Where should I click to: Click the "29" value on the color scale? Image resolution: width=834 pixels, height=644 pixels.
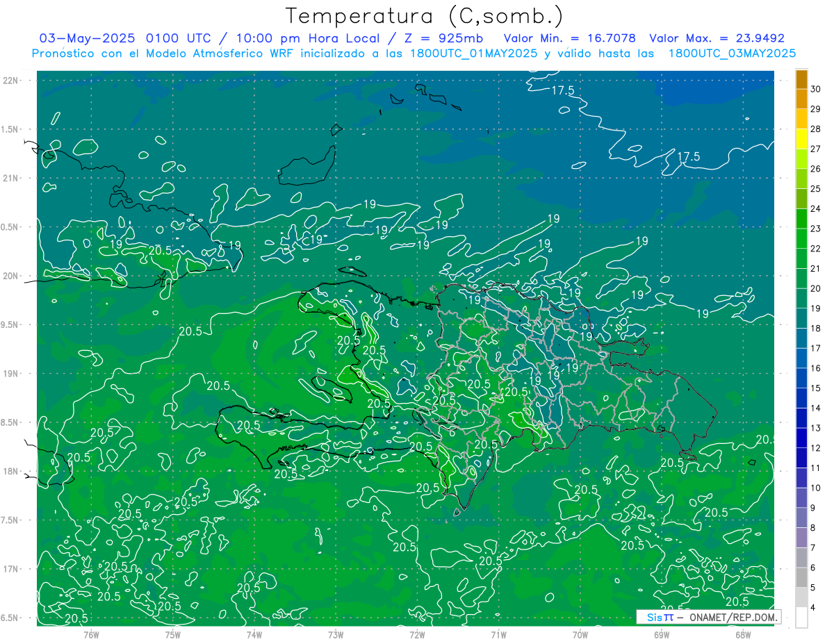click(x=815, y=109)
